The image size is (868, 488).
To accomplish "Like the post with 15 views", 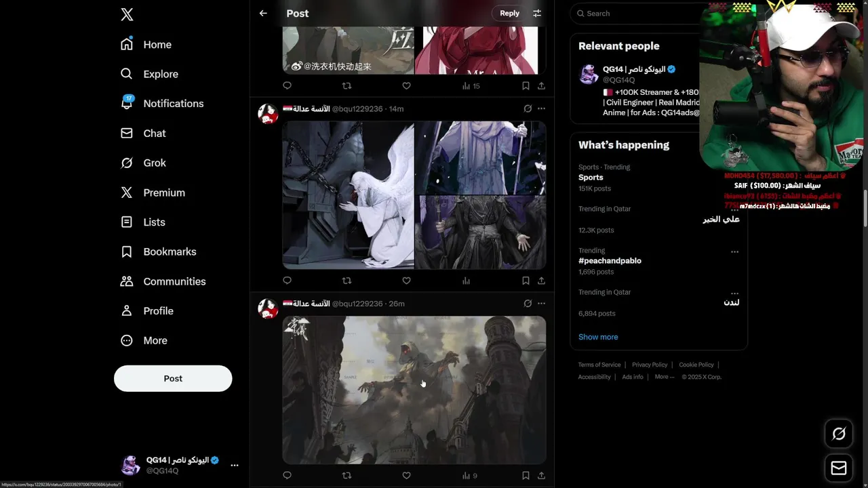I will click(x=406, y=85).
